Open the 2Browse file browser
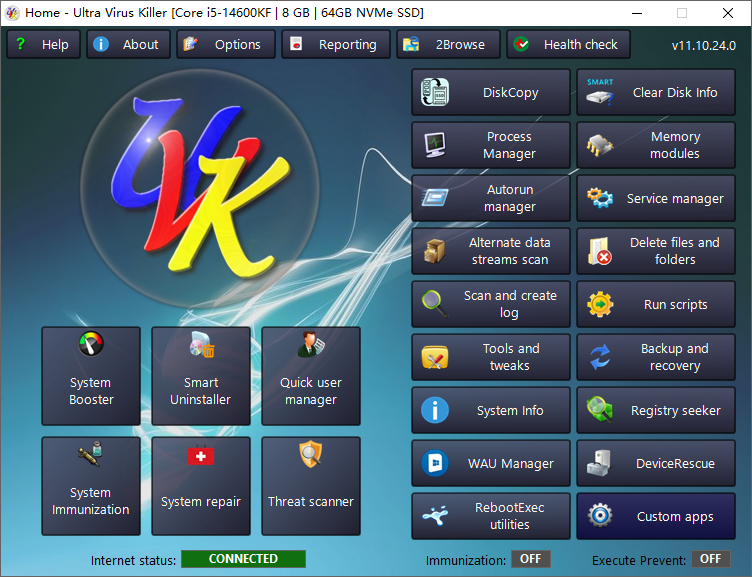Screen dimensions: 752x577 [x=448, y=44]
